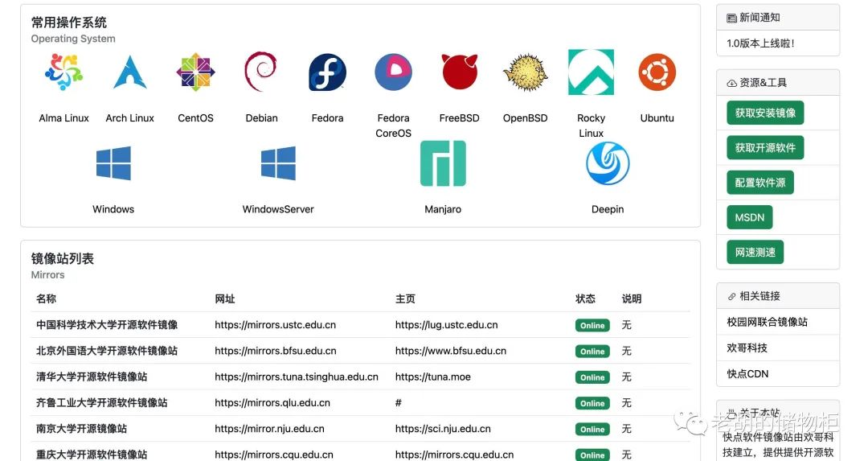Click the Alma Linux text label

pos(63,118)
